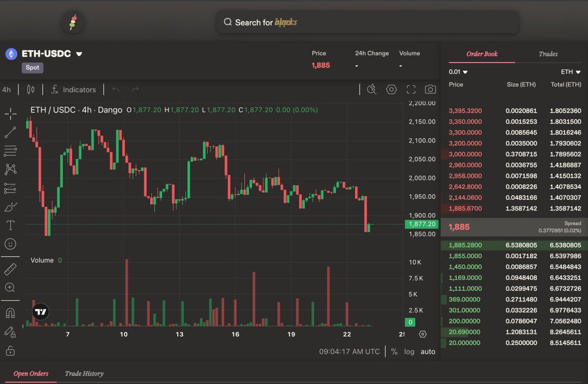The width and height of the screenshot is (588, 384).
Task: Change the 4h timeframe interval
Action: [6, 90]
